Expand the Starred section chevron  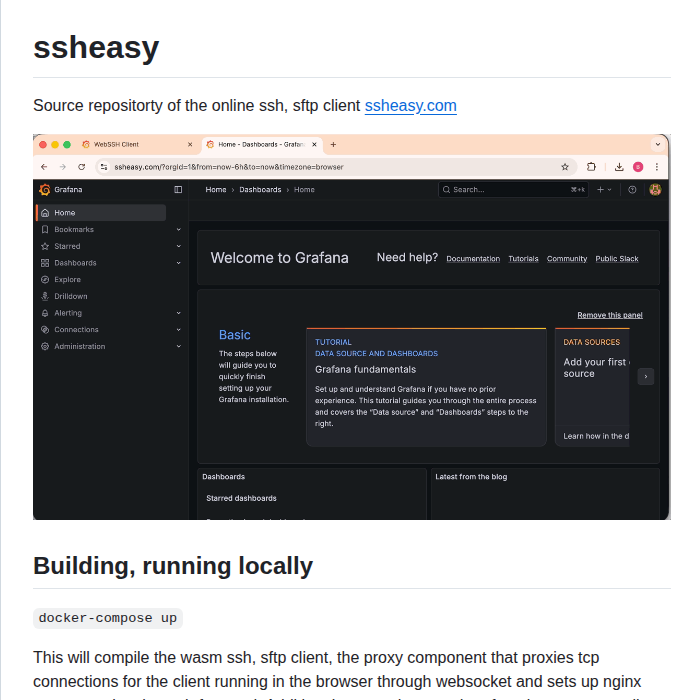[179, 246]
